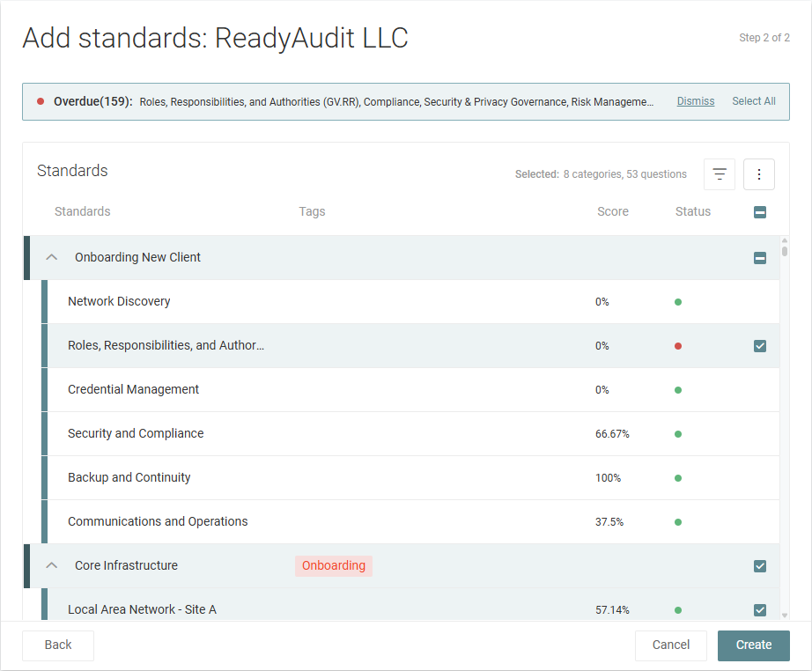Click red status dot for Roles, Responsibilities row
The image size is (812, 671).
(x=678, y=346)
